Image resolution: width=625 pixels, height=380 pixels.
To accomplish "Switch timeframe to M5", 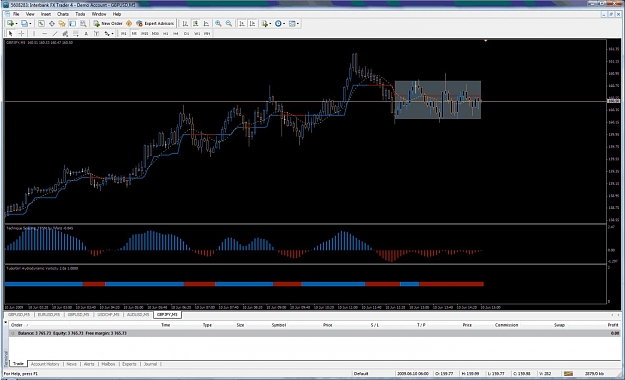I will 134,33.
